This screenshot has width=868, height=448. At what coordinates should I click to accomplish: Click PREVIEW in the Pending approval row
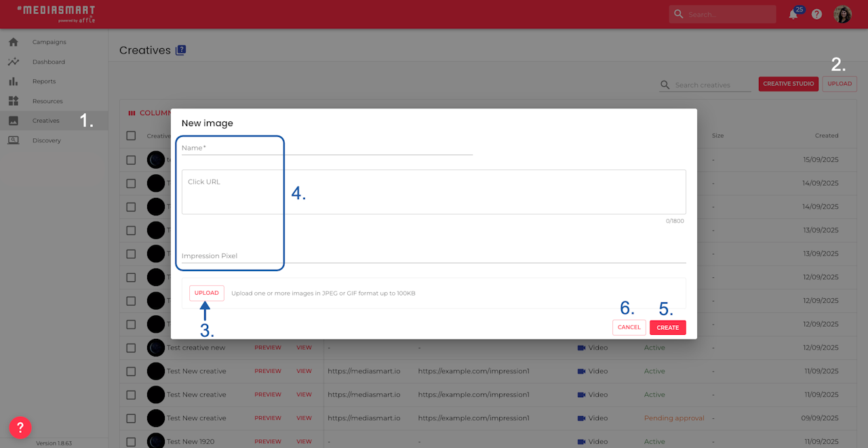coord(268,418)
